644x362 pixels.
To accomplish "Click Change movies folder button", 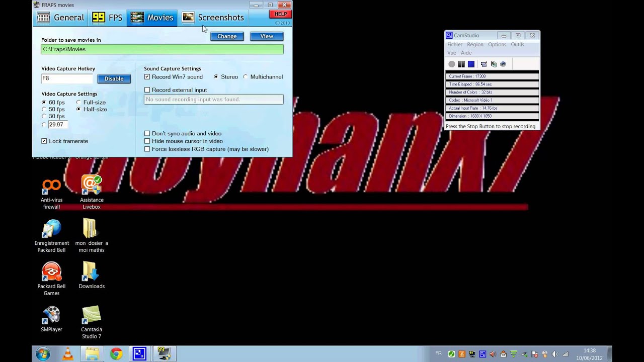I will [x=227, y=36].
